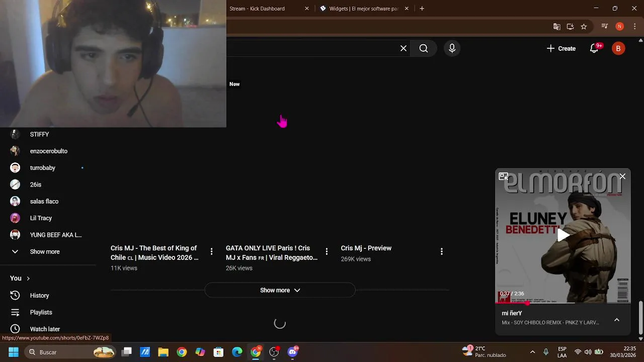Open a new browser tab
Image resolution: width=644 pixels, height=362 pixels.
422,9
